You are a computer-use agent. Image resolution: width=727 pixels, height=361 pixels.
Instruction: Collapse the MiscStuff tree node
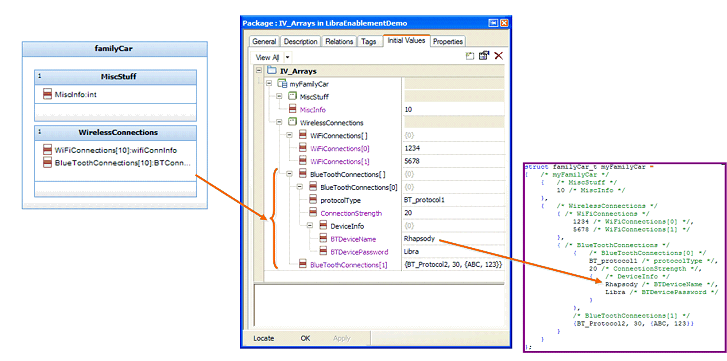click(x=279, y=97)
